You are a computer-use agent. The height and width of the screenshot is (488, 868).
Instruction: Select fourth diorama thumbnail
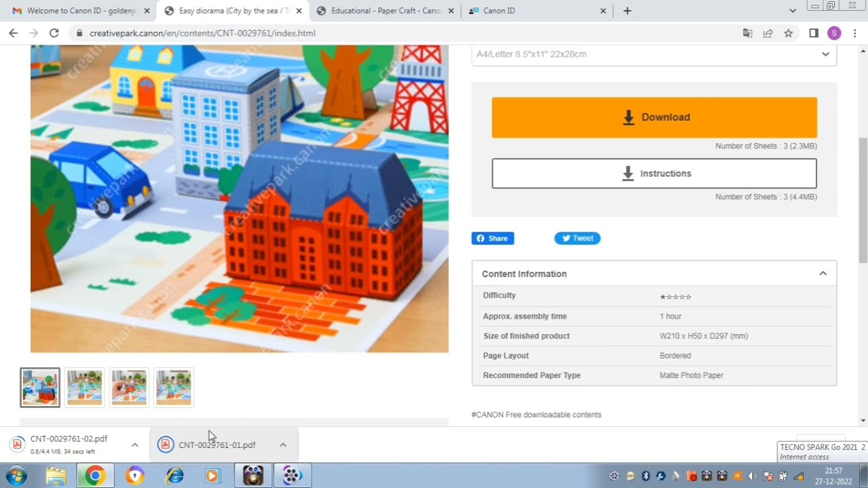click(x=174, y=388)
